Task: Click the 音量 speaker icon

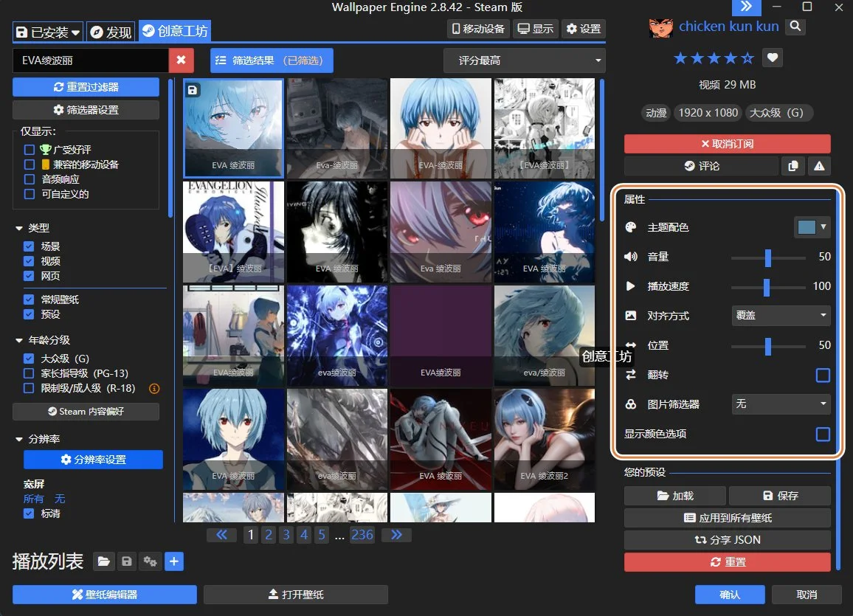Action: (630, 257)
